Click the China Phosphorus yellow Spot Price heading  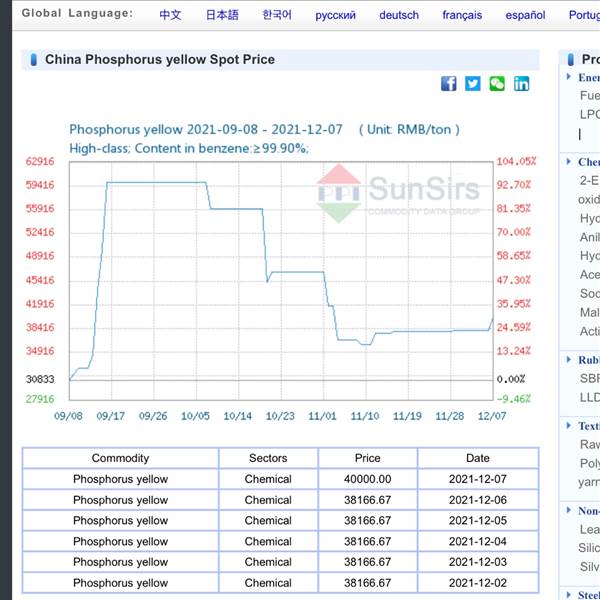click(160, 60)
